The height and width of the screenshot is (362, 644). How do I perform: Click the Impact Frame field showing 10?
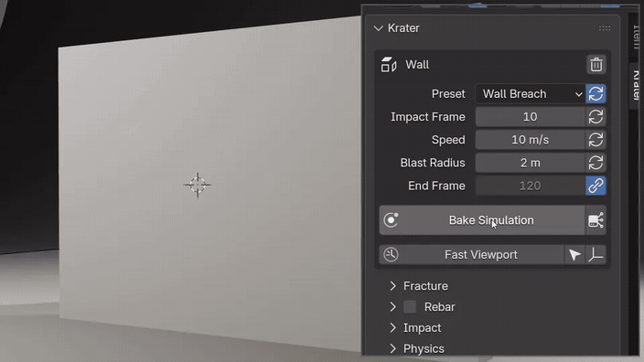click(531, 117)
